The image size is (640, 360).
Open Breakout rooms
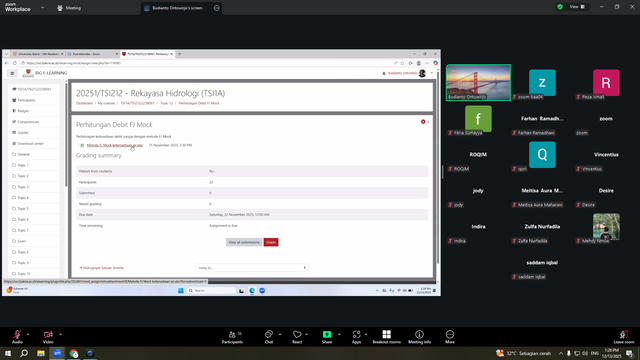pos(387,337)
